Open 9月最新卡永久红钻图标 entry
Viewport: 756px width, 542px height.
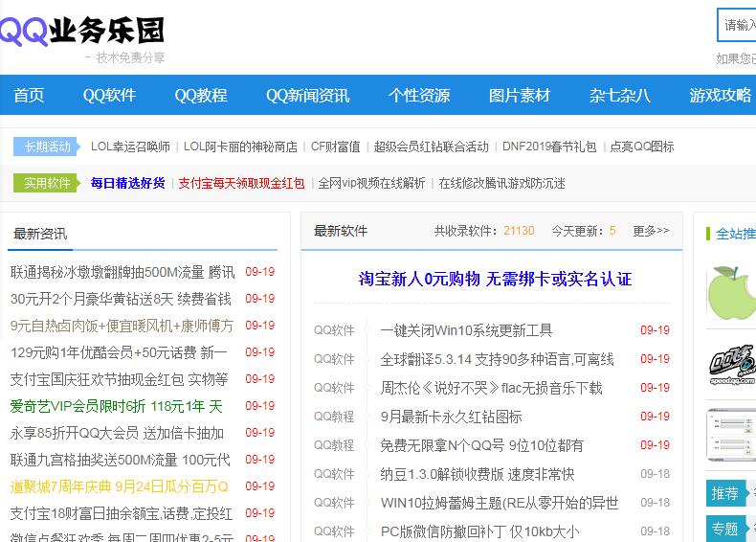pos(451,417)
